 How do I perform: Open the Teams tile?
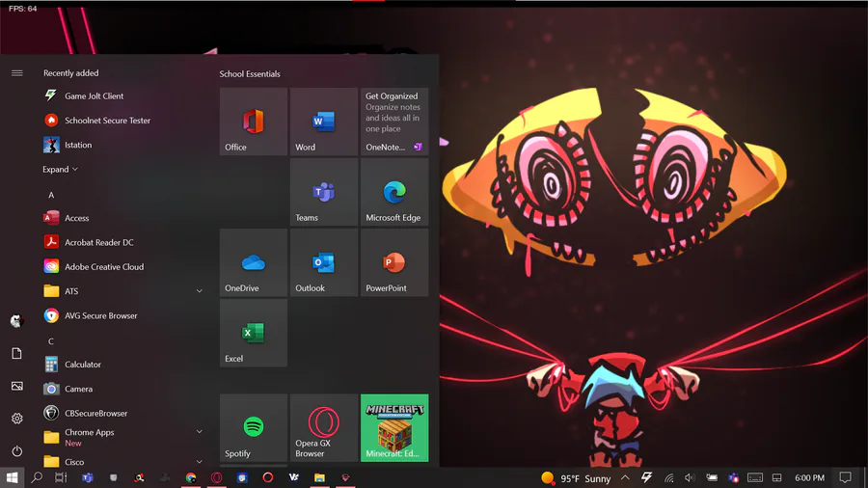coord(324,192)
